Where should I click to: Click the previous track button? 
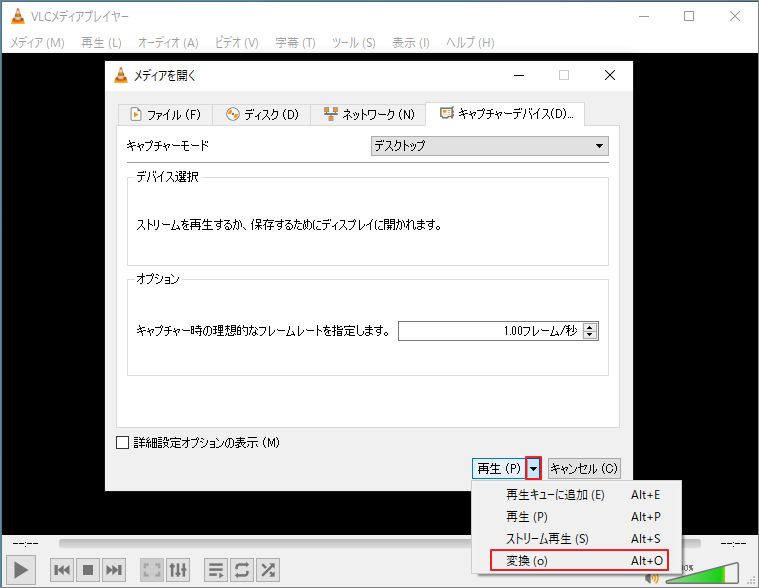pos(62,570)
